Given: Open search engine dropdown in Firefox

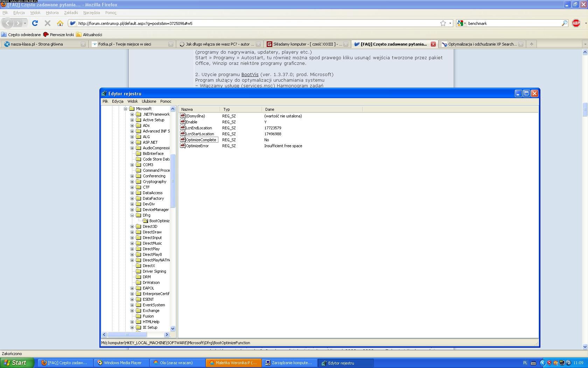Looking at the screenshot, I should tap(462, 23).
